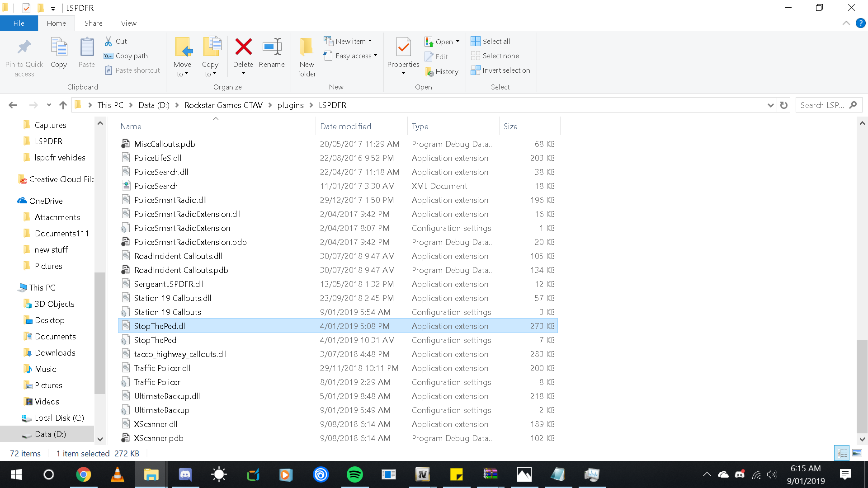Open Spotify from the taskbar
The image size is (868, 488).
coord(354,474)
